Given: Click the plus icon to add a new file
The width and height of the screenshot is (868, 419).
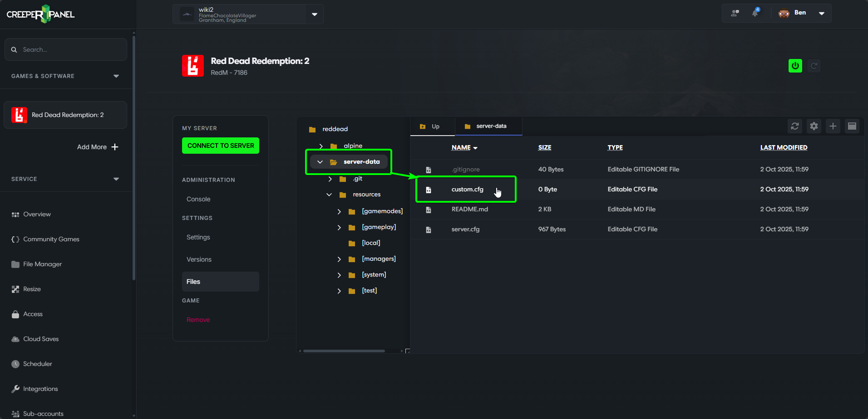Looking at the screenshot, I should [833, 126].
